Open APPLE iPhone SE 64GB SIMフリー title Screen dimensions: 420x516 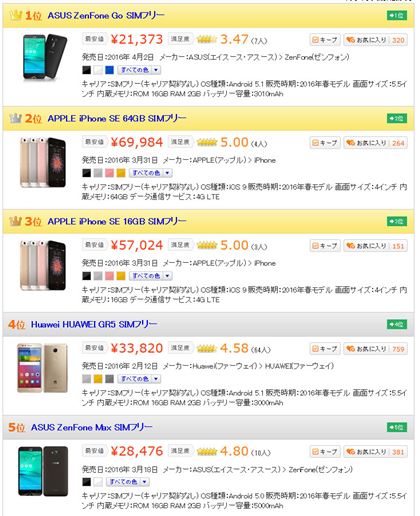[x=117, y=118]
